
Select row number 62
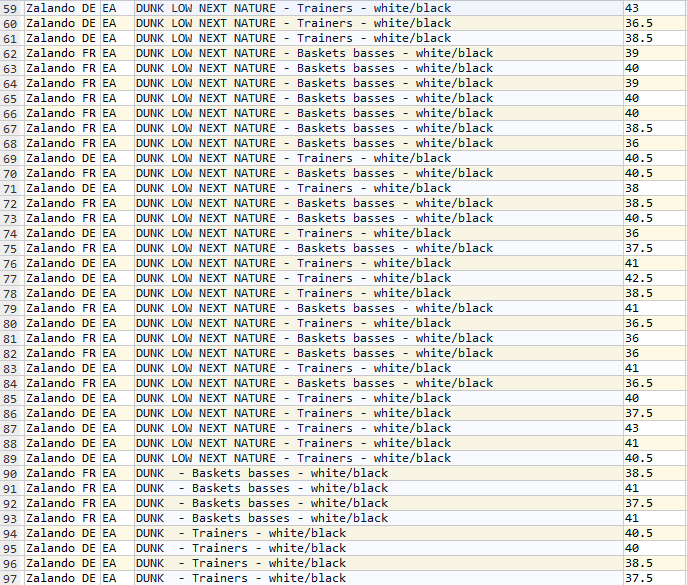(12, 53)
